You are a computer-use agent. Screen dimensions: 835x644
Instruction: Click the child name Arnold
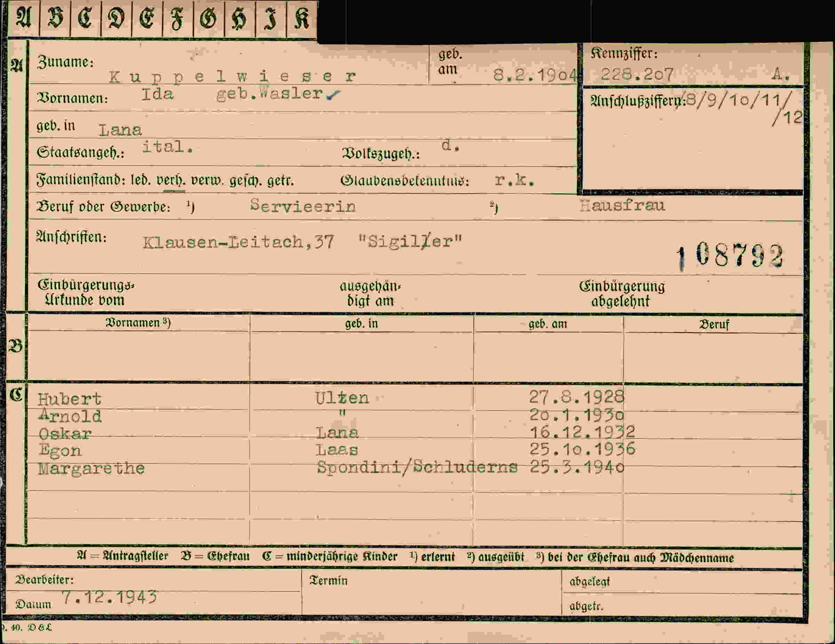tap(70, 416)
